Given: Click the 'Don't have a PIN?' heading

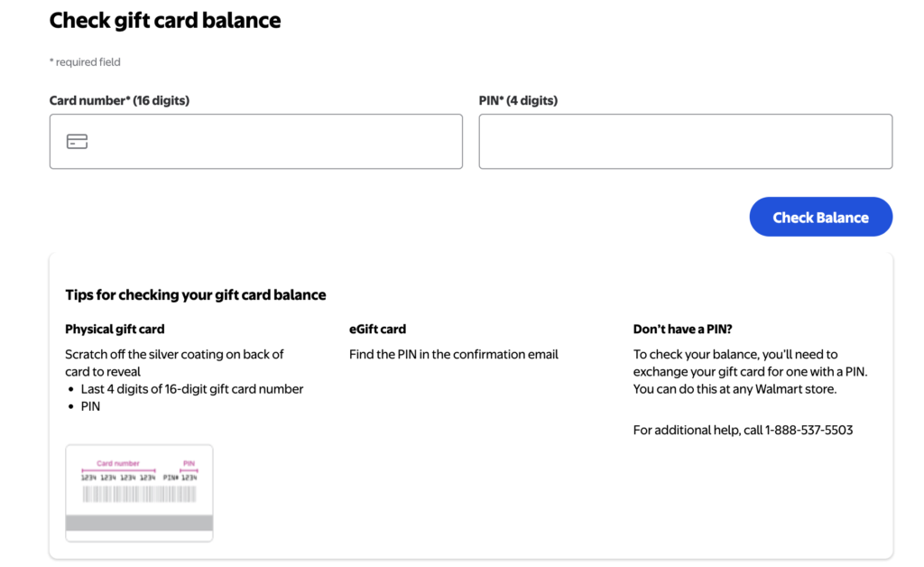Looking at the screenshot, I should point(683,330).
